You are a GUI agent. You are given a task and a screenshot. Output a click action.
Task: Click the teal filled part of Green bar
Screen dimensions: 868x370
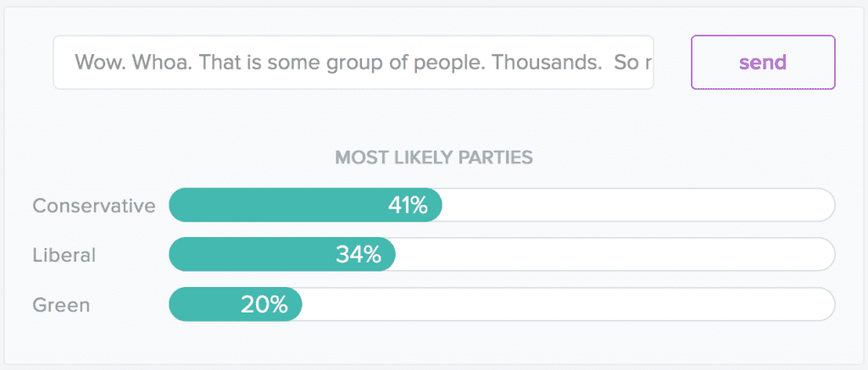pos(203,305)
